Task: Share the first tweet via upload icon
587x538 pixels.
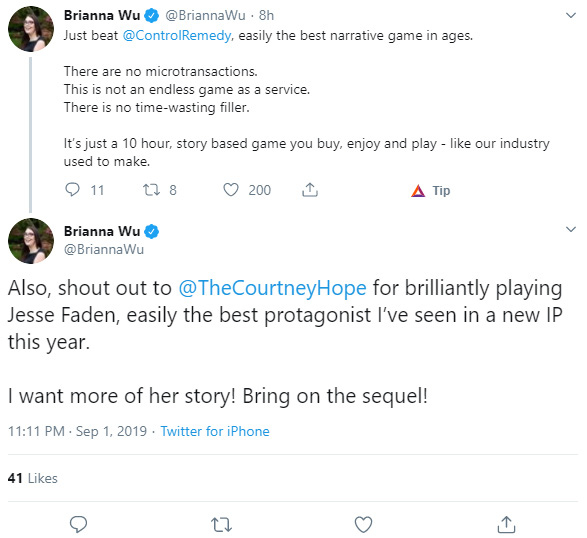Action: click(310, 190)
